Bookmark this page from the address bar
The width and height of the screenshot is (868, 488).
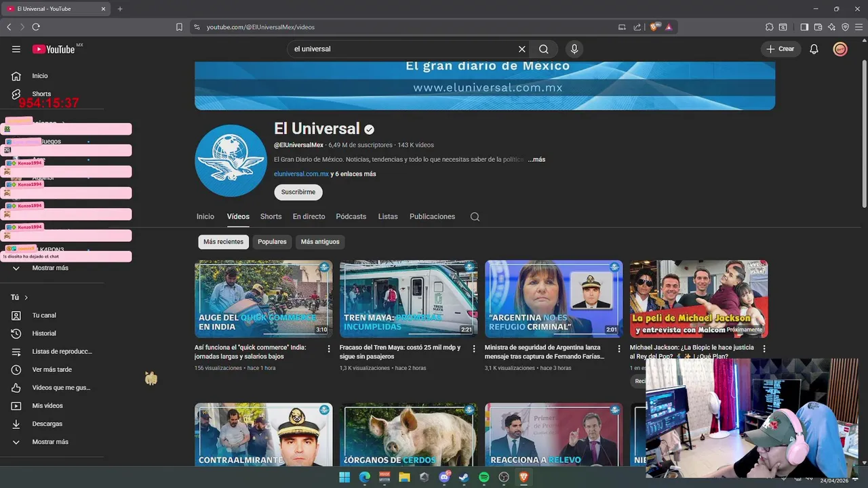(x=179, y=27)
